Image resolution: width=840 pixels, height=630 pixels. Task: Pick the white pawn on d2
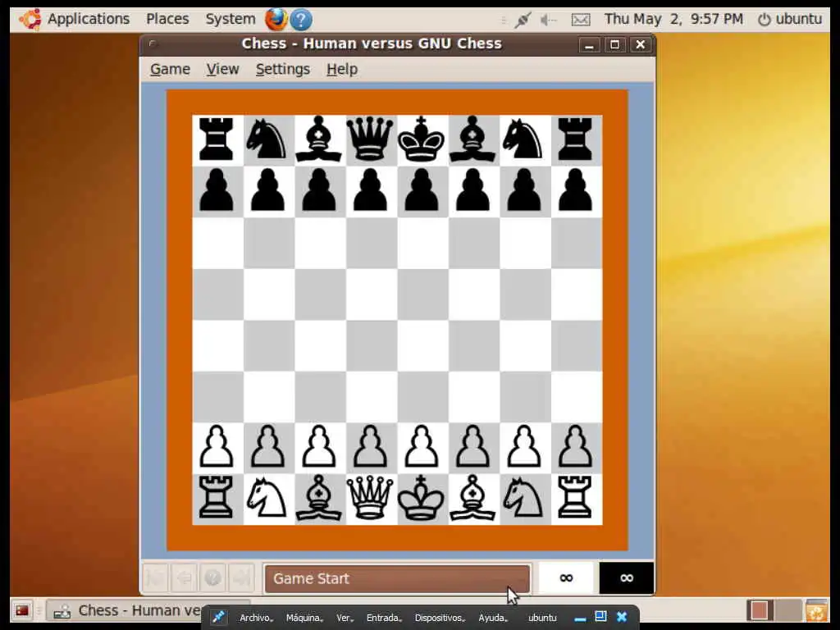tap(370, 446)
